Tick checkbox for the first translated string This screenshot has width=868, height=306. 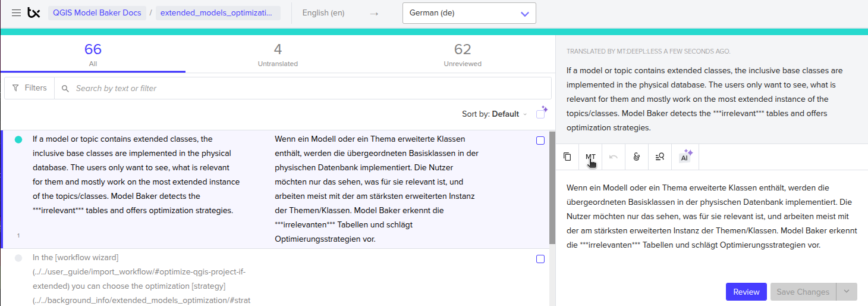point(540,140)
